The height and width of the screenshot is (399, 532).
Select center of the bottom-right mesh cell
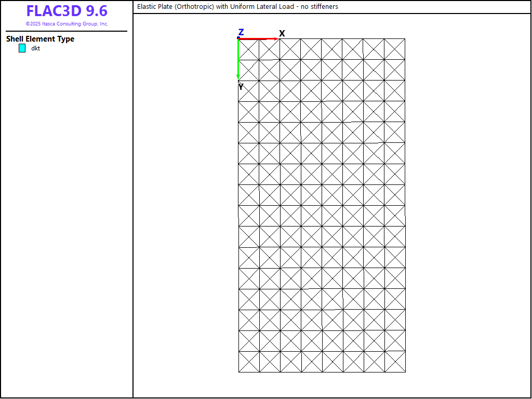pyautogui.click(x=394, y=362)
